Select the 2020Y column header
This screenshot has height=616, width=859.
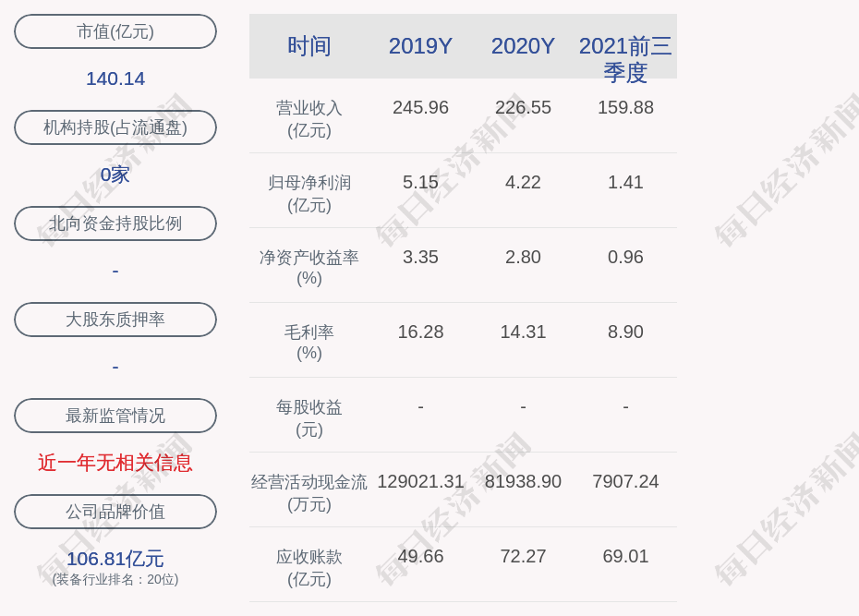click(523, 46)
